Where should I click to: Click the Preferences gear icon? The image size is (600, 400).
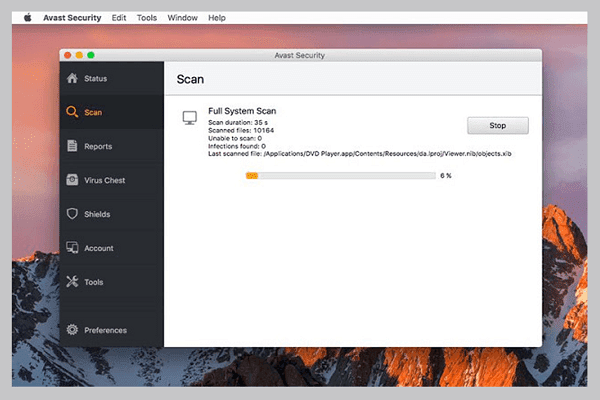(72, 330)
